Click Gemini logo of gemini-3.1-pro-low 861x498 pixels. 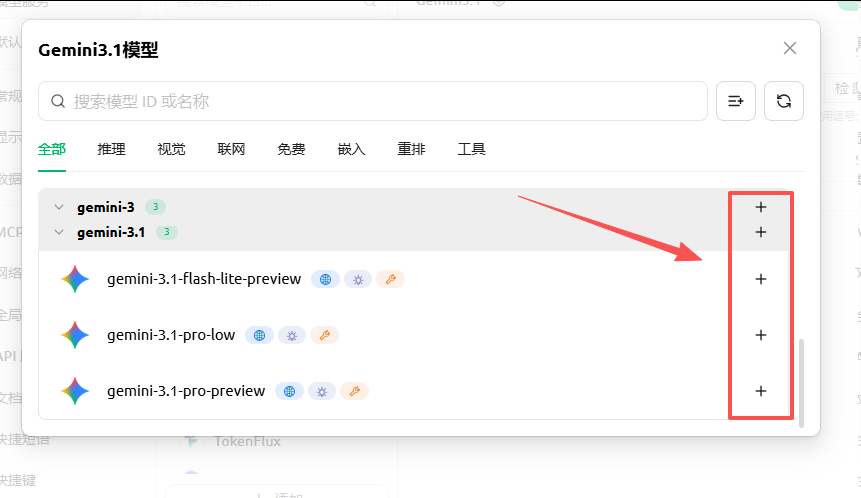tap(75, 335)
